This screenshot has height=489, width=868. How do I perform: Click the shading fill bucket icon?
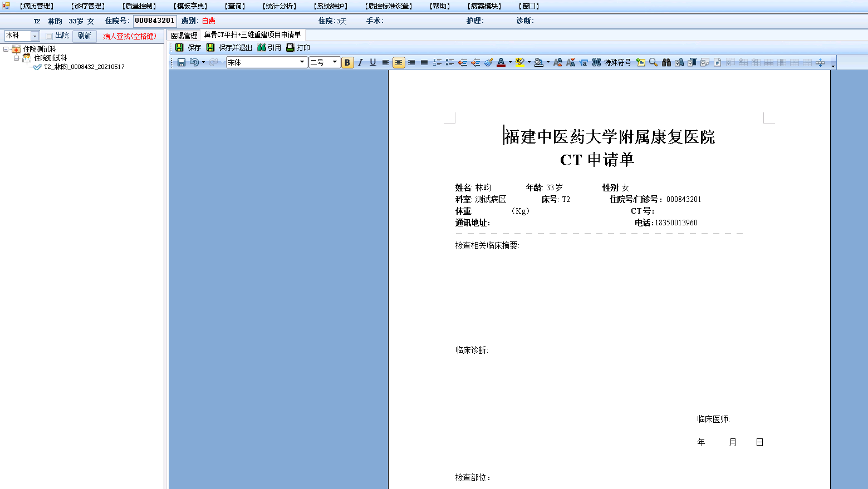coord(539,62)
